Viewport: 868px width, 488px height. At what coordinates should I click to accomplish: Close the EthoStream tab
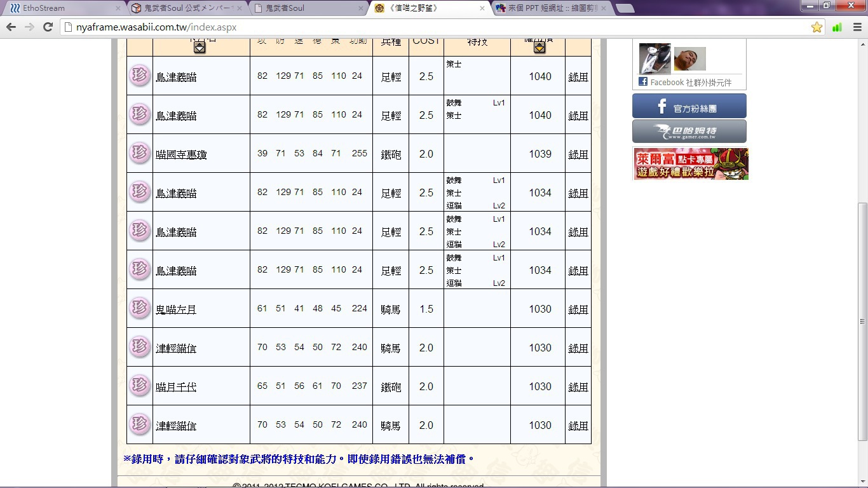click(x=118, y=8)
